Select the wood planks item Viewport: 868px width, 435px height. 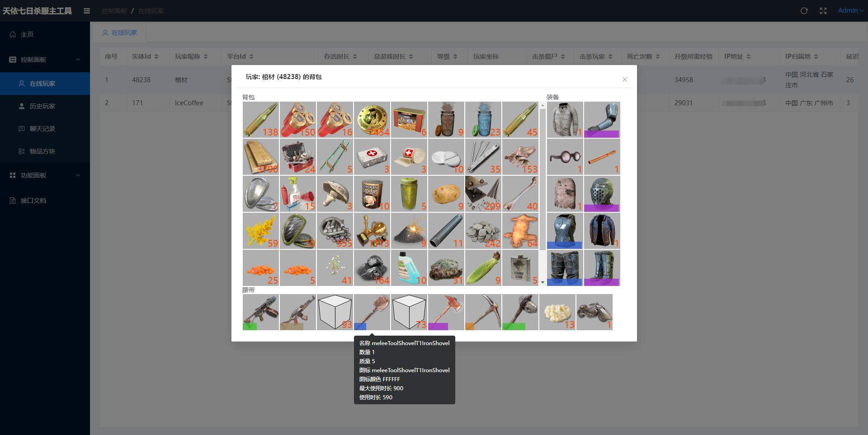pyautogui.click(x=261, y=157)
